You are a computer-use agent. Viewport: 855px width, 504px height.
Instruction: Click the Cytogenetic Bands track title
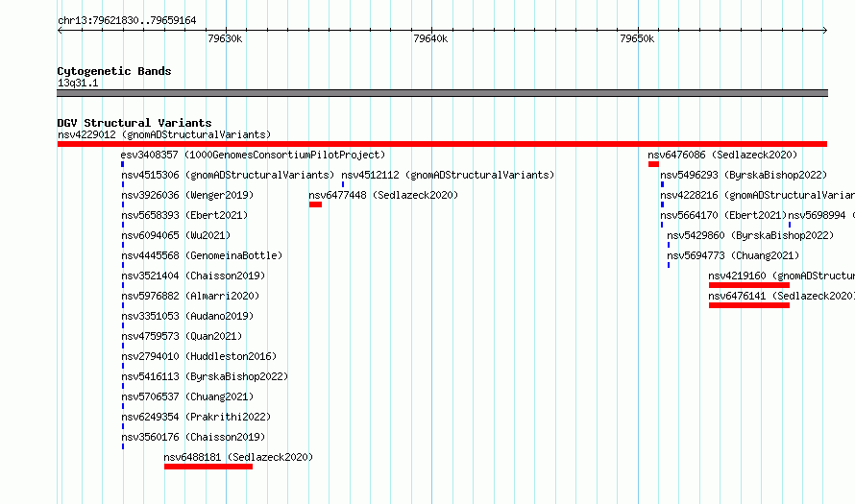point(114,71)
